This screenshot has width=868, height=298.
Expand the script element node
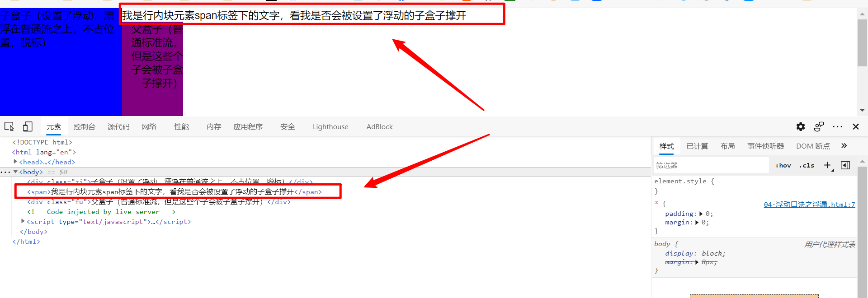click(23, 221)
